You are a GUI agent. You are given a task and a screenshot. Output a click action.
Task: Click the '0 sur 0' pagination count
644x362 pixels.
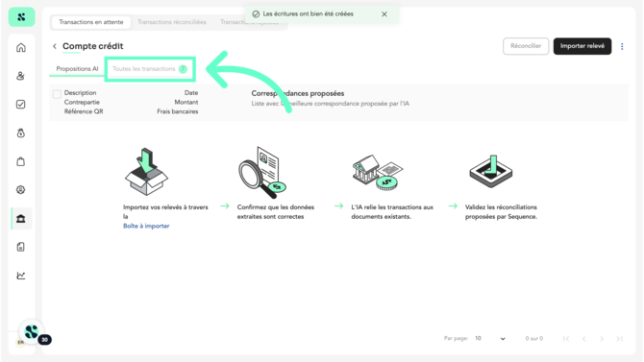(x=533, y=339)
